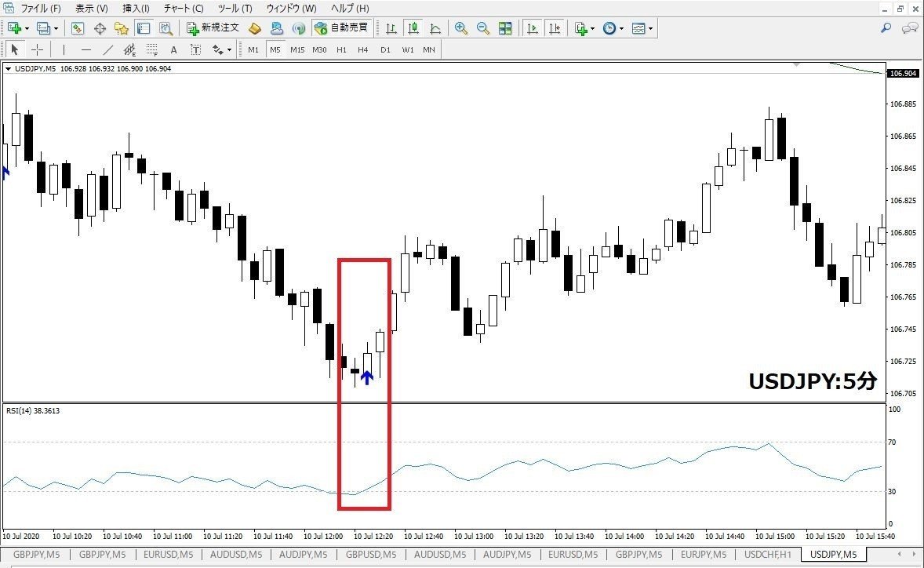
Task: Expand the USDJPY,M5 chart title triangle
Action: pyautogui.click(x=9, y=69)
